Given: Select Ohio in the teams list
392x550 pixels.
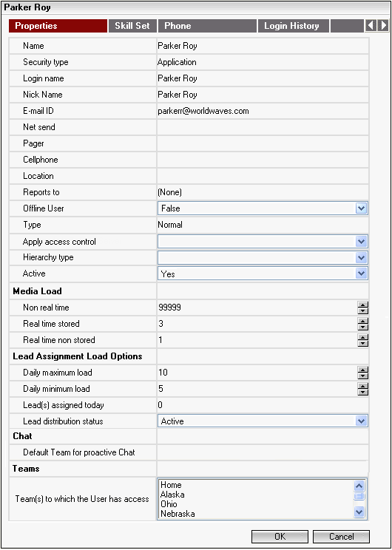Looking at the screenshot, I should [x=169, y=504].
